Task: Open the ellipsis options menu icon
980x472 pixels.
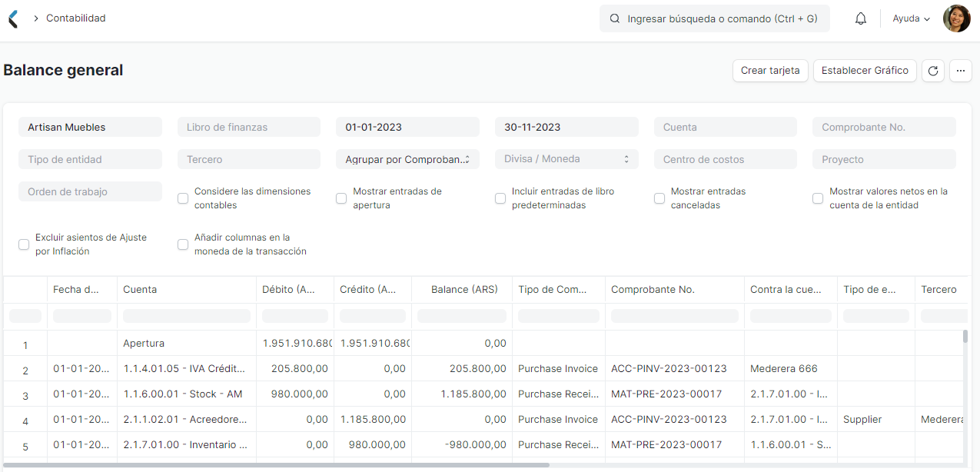Action: click(x=960, y=70)
